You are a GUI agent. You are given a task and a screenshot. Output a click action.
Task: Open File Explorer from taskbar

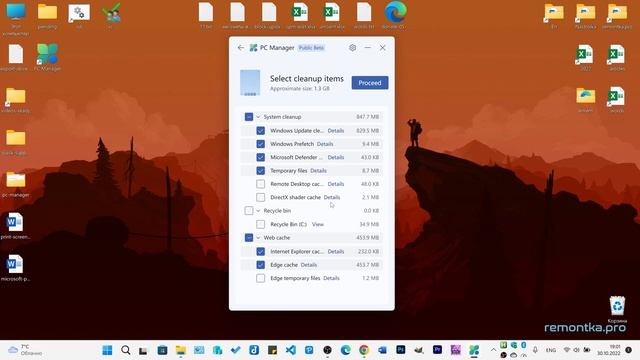tap(180, 350)
